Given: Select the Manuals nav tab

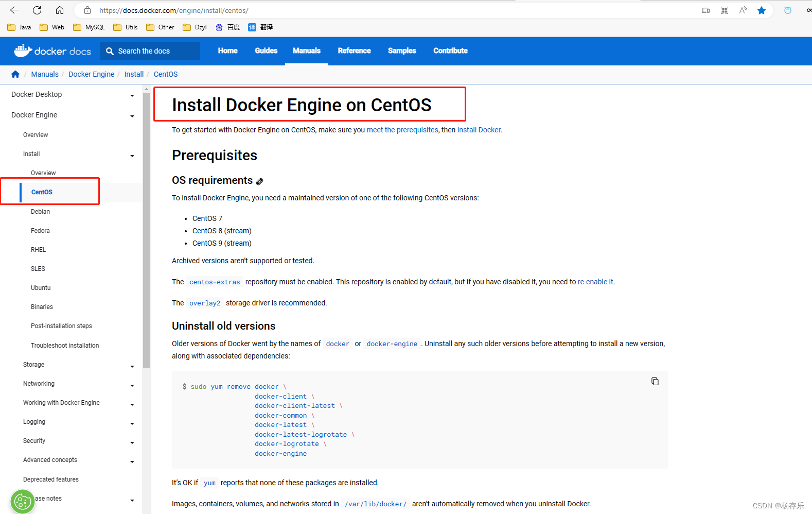Looking at the screenshot, I should coord(307,50).
